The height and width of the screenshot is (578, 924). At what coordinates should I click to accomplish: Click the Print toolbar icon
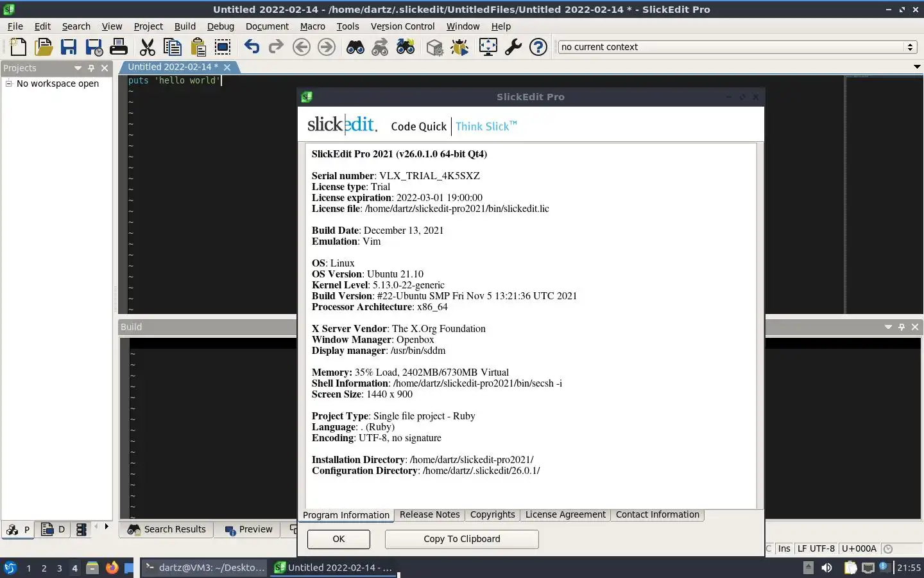[119, 47]
